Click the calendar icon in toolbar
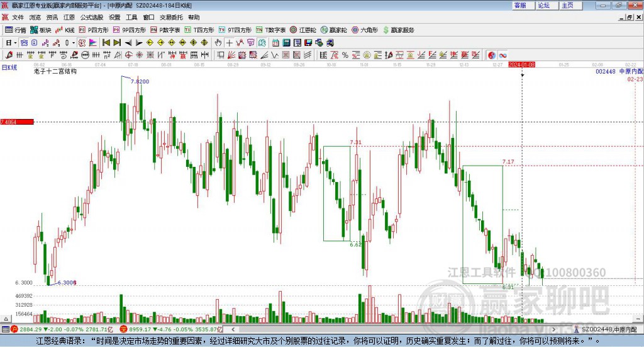 point(275,43)
